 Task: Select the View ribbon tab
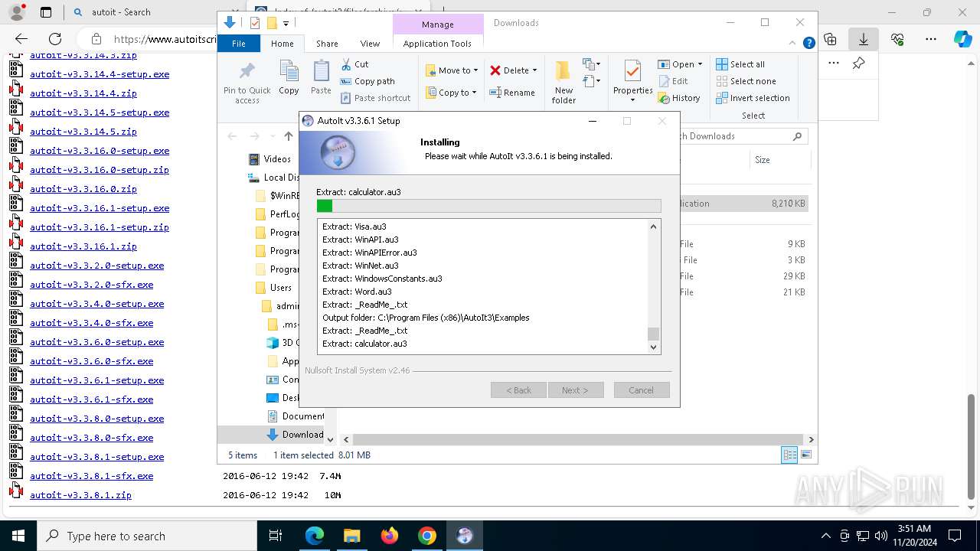click(370, 44)
